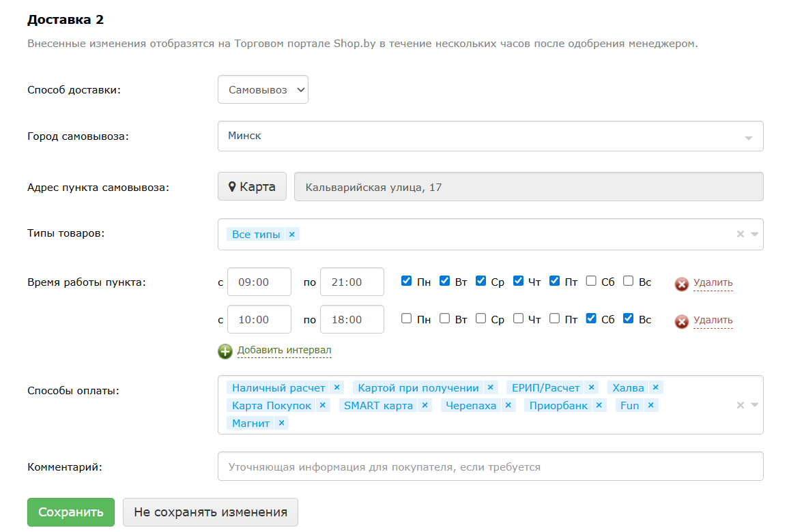Click the "Добавить интервал" link
The width and height of the screenshot is (789, 532).
284,351
